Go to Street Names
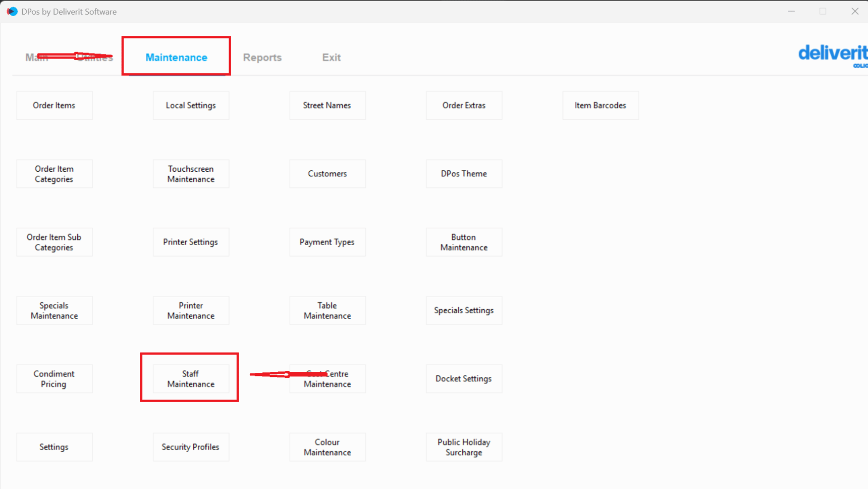 327,106
